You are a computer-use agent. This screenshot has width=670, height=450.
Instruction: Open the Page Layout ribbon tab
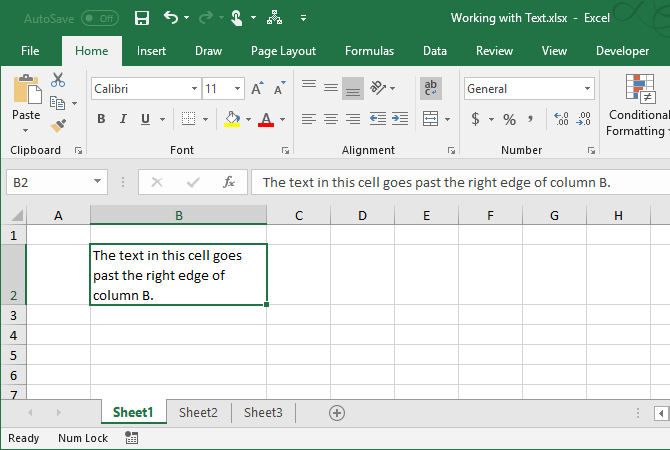(283, 51)
